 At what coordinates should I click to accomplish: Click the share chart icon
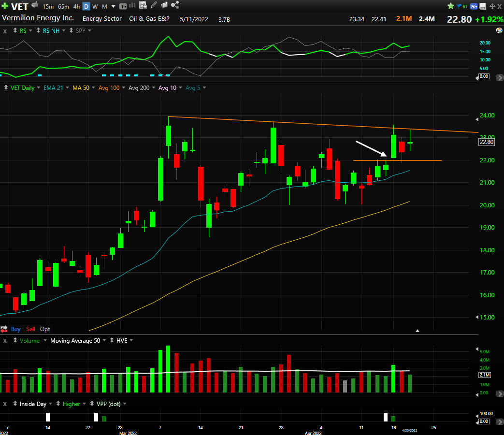175,5
